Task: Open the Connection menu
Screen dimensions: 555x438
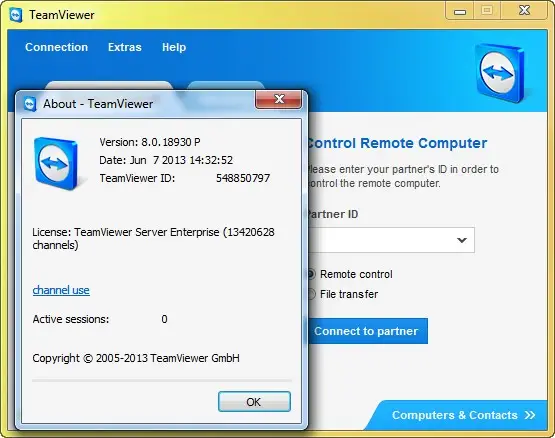Action: [57, 47]
